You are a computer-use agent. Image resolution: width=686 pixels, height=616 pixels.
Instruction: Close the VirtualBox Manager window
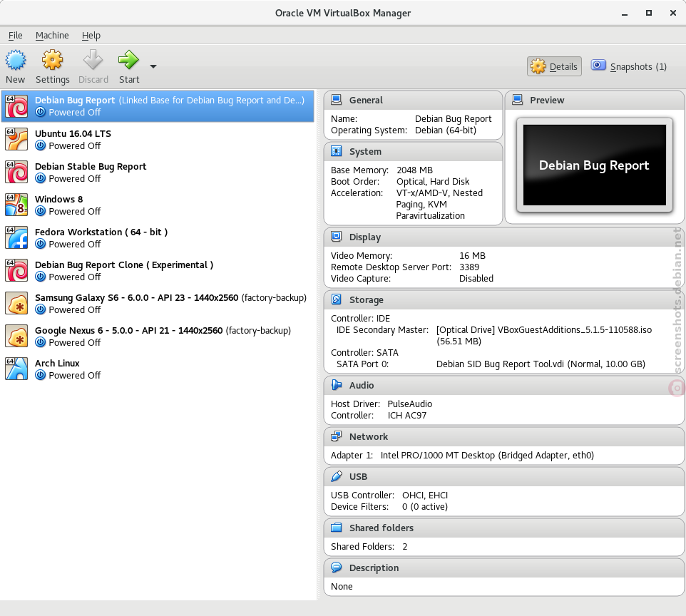pyautogui.click(x=673, y=13)
